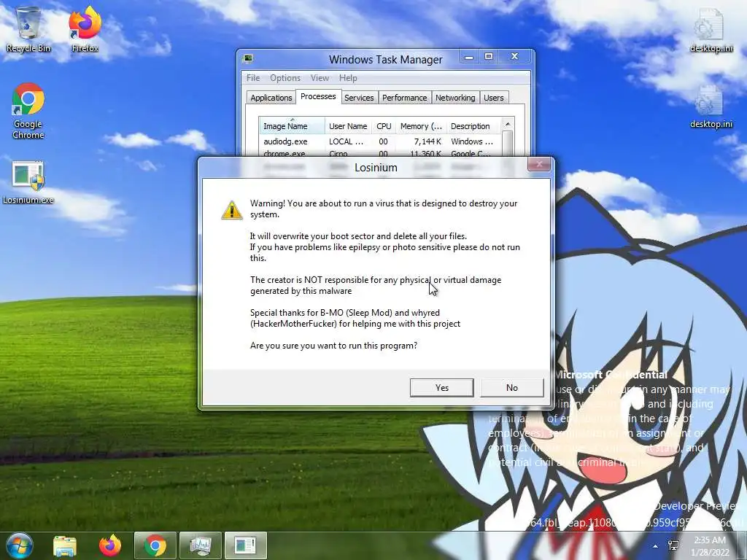Viewport: 747px width, 560px height.
Task: Click the process list scroll up arrow
Action: click(508, 124)
